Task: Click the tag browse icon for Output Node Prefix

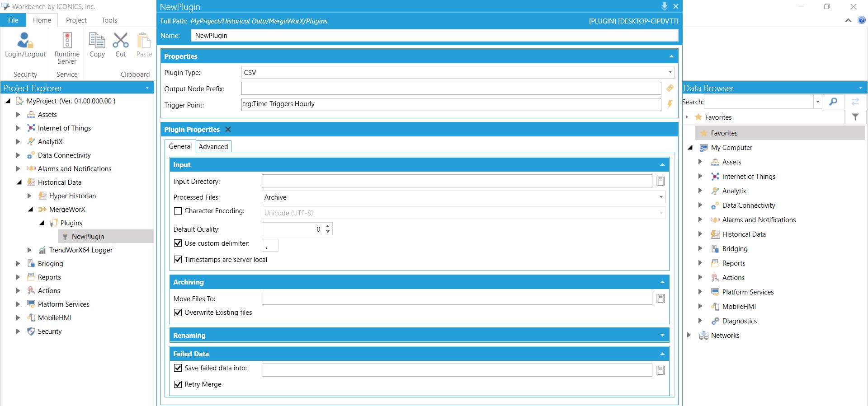Action: pyautogui.click(x=670, y=89)
